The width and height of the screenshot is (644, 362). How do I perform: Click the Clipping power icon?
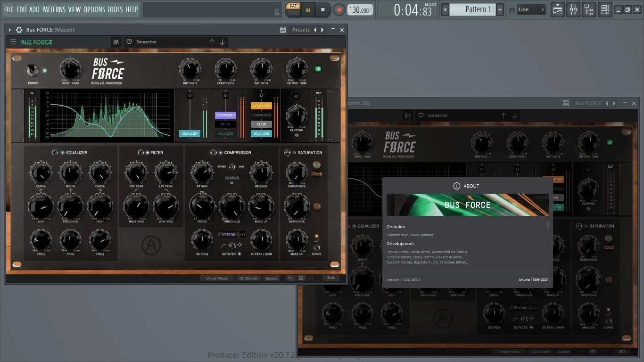(297, 96)
